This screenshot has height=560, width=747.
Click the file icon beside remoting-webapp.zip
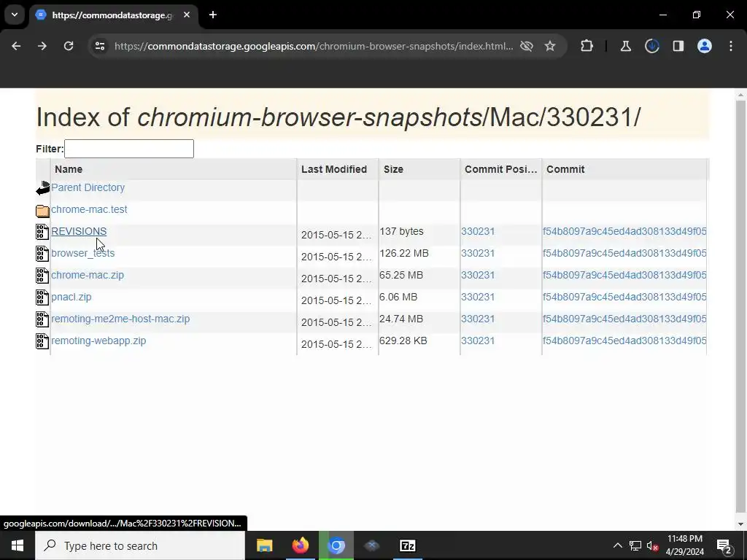point(42,341)
